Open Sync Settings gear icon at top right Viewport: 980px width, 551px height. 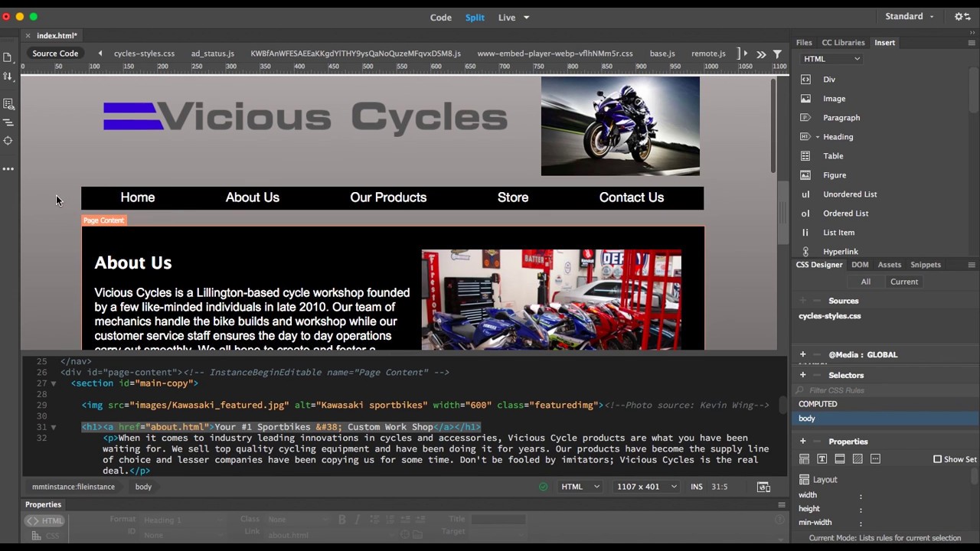coord(962,17)
